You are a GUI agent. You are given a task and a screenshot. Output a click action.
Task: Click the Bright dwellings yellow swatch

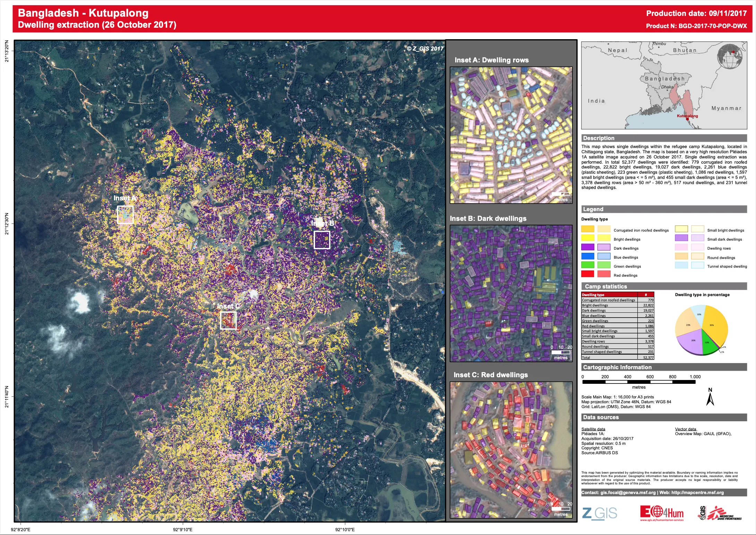pyautogui.click(x=588, y=238)
